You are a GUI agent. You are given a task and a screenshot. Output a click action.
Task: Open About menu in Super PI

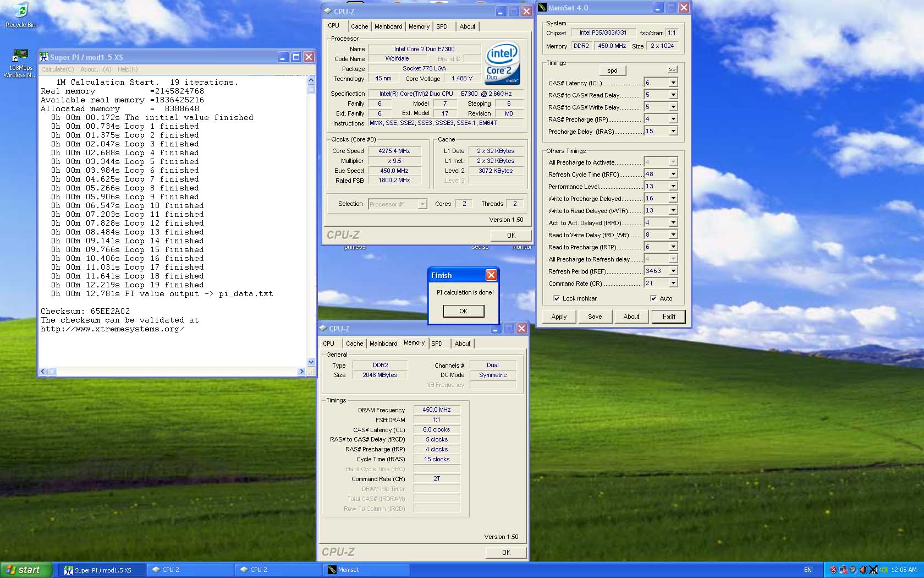pyautogui.click(x=95, y=69)
